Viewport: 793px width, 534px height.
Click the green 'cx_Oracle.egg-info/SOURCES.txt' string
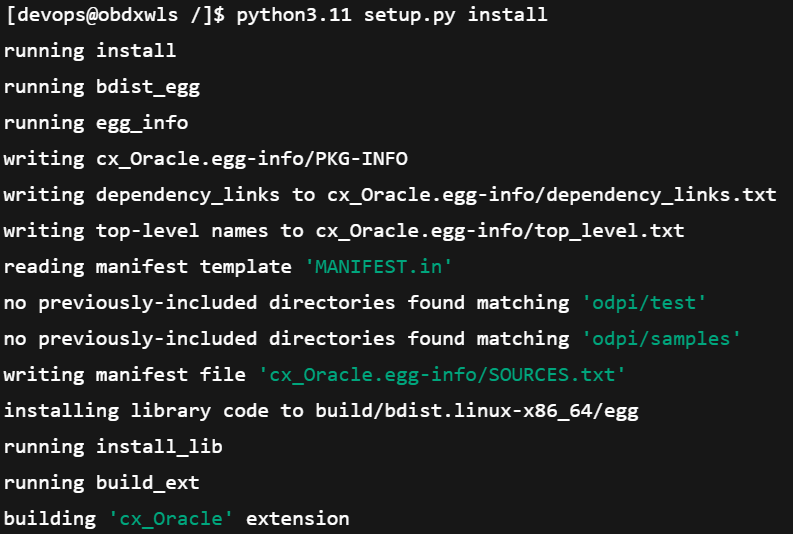click(442, 374)
